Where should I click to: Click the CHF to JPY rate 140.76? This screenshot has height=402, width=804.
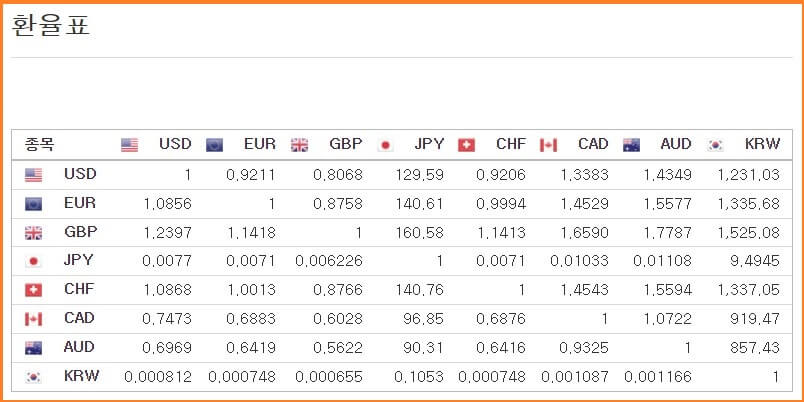(x=419, y=290)
